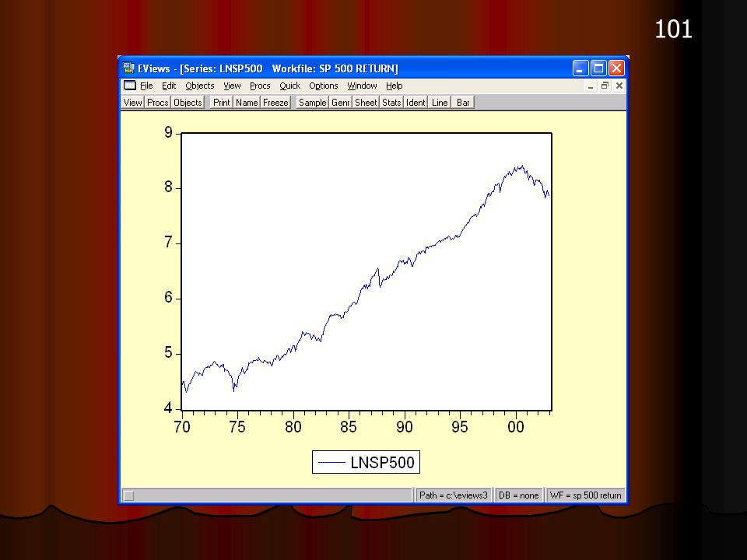Open the Options menu
747x560 pixels.
(x=323, y=86)
